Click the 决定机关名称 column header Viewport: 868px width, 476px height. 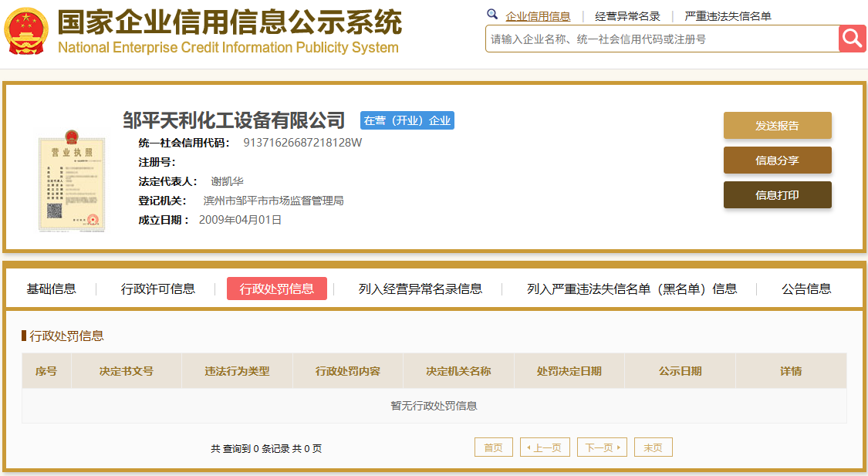click(458, 371)
